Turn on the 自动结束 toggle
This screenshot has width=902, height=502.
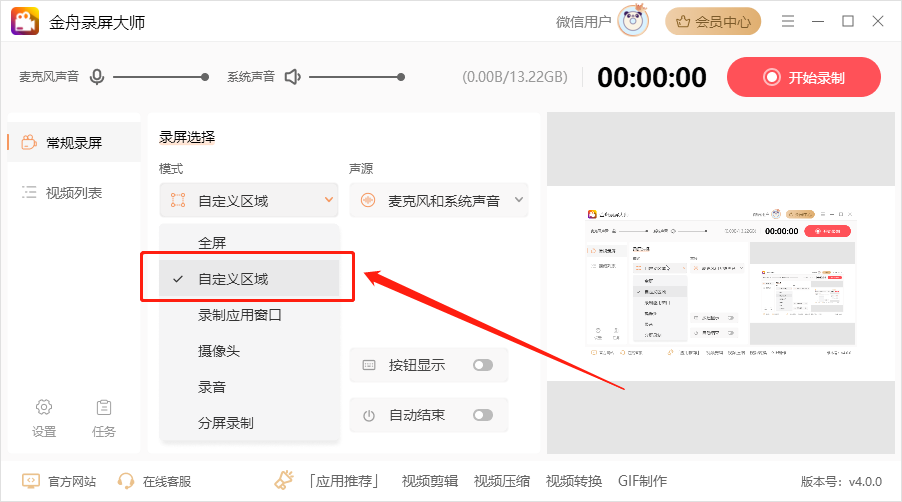pos(483,415)
